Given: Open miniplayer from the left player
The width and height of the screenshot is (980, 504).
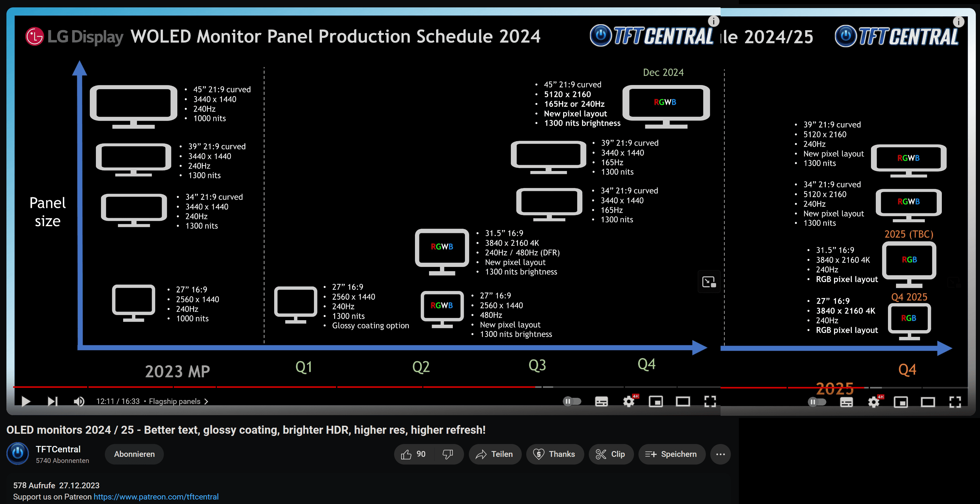Looking at the screenshot, I should (x=655, y=401).
